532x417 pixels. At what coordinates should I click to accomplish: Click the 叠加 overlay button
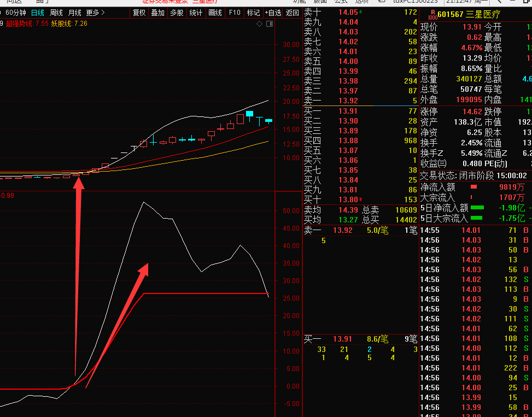coord(158,13)
